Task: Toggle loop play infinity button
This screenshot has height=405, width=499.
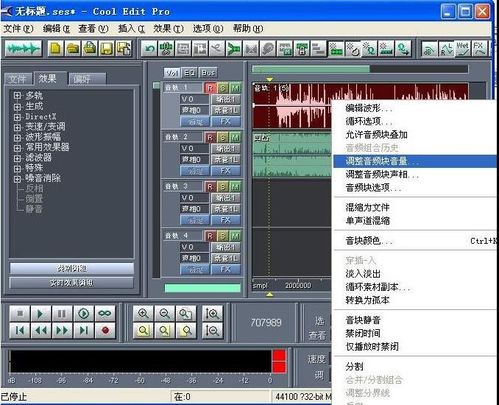Action: 105,314
